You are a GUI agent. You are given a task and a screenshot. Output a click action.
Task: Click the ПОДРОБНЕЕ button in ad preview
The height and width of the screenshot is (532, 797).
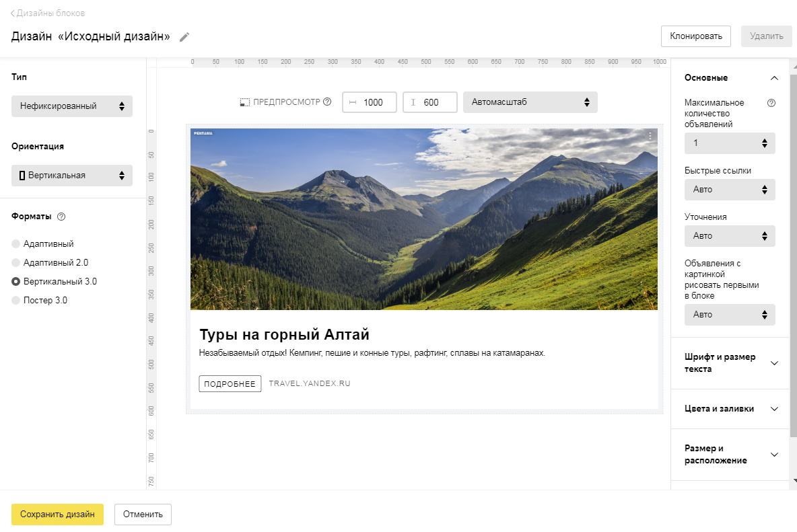tap(230, 383)
